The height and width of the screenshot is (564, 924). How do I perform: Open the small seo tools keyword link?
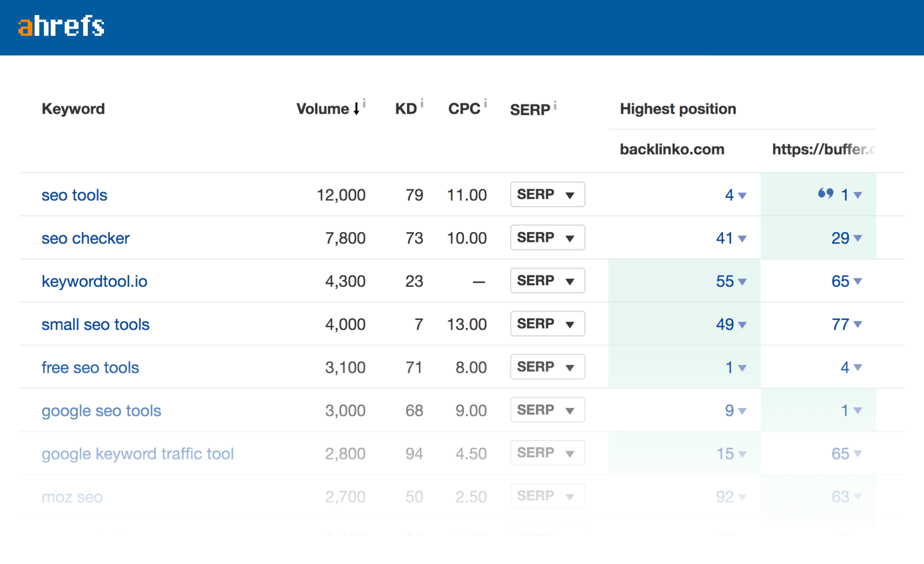click(x=95, y=324)
